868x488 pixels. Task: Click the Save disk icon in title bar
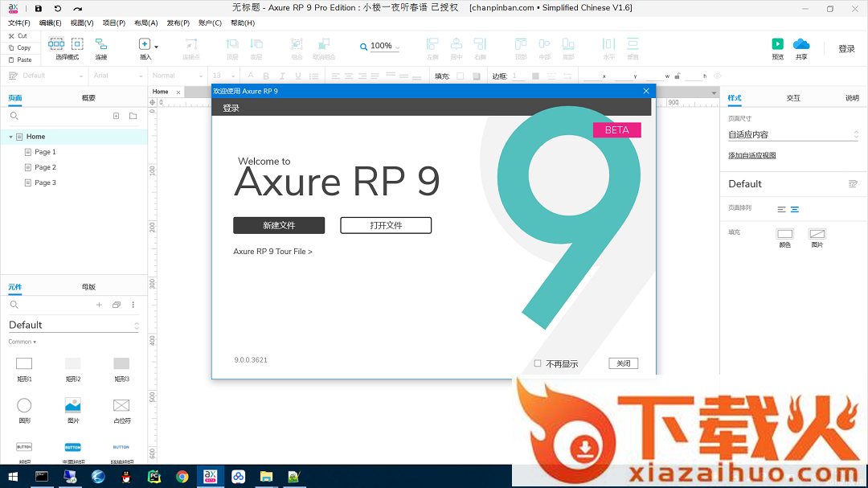pos(39,8)
